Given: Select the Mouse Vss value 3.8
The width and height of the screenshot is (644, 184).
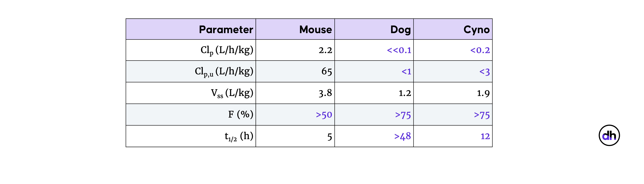Looking at the screenshot, I should 325,93.
